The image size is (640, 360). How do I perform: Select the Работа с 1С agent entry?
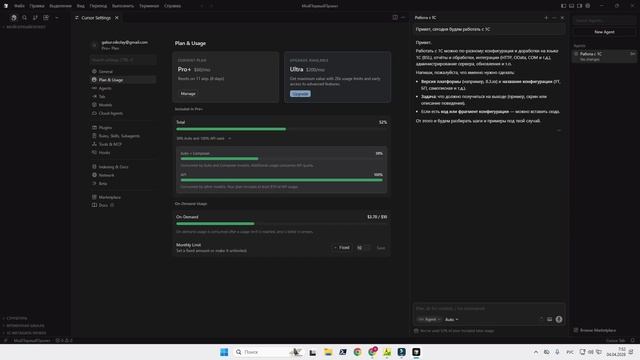(604, 56)
